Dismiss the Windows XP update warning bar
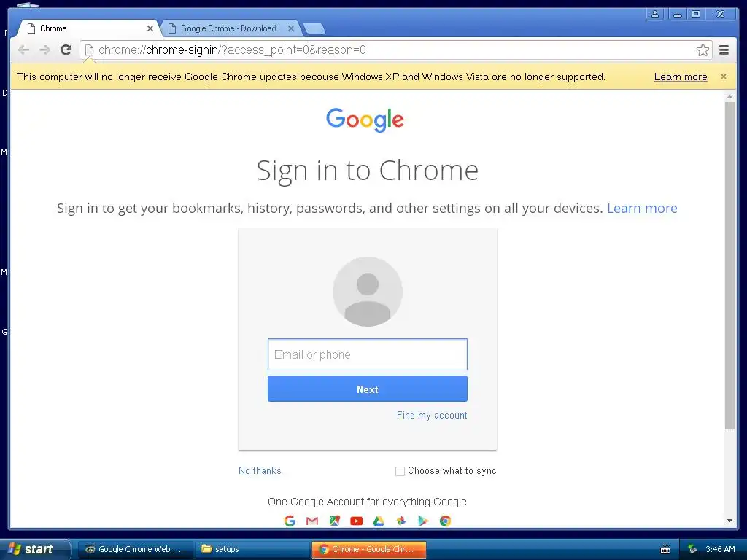 (723, 77)
